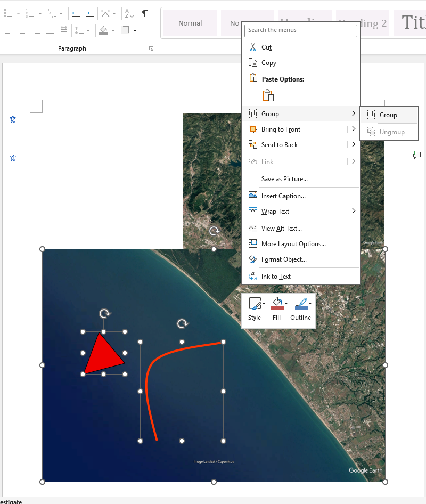Choose Ink to Text
The height and width of the screenshot is (504, 426).
(300, 277)
